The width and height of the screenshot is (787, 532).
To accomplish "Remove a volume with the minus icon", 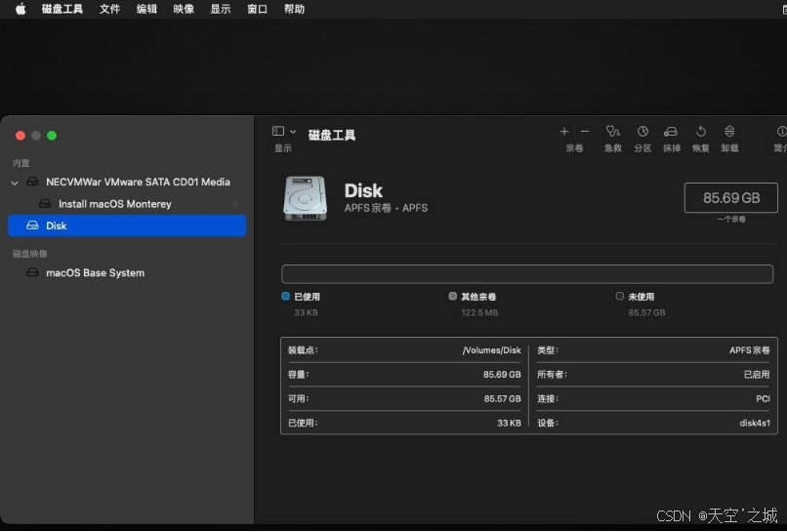I will (x=585, y=132).
